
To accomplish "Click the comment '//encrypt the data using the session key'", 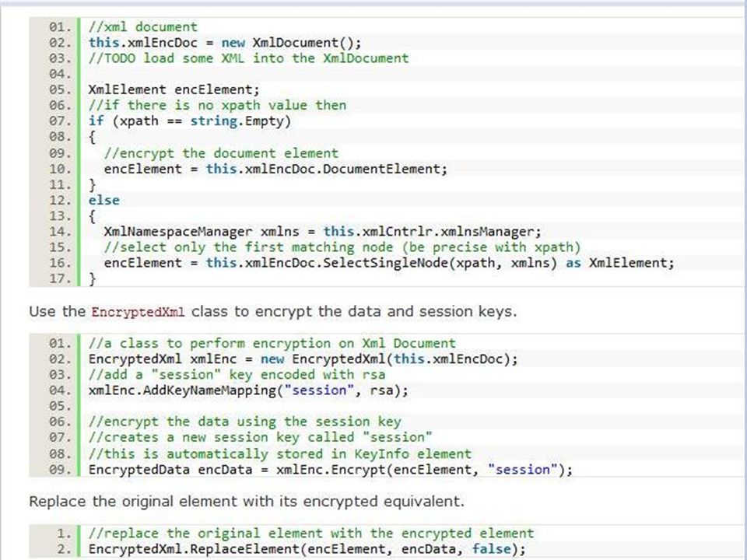I will coord(245,422).
